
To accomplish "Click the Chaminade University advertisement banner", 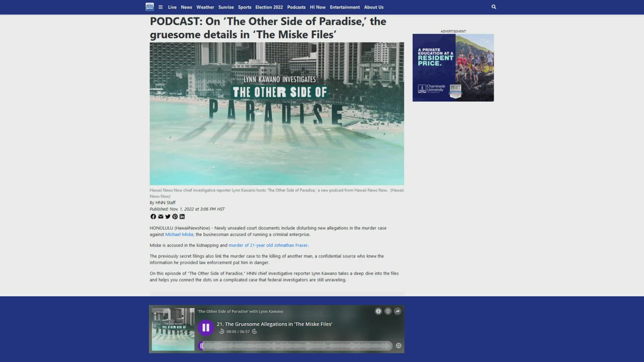I will (x=453, y=67).
